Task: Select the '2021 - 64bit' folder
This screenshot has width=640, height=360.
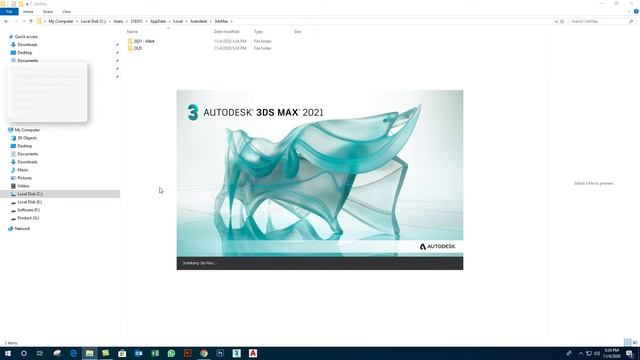Action: [x=141, y=41]
